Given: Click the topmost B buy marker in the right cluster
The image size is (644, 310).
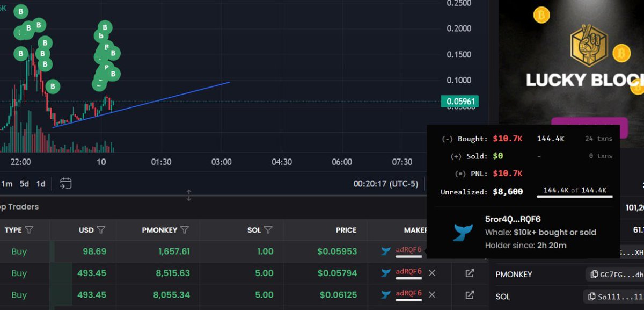Looking at the screenshot, I should point(104,27).
